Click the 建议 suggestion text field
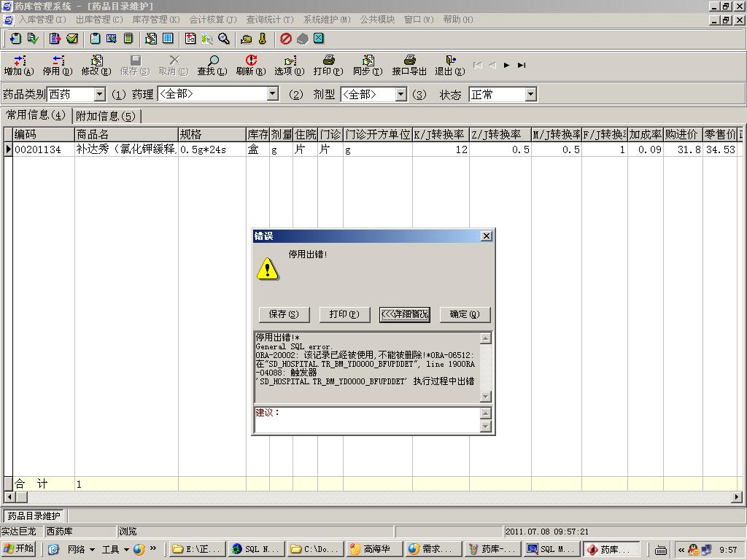747x560 pixels. click(367, 419)
